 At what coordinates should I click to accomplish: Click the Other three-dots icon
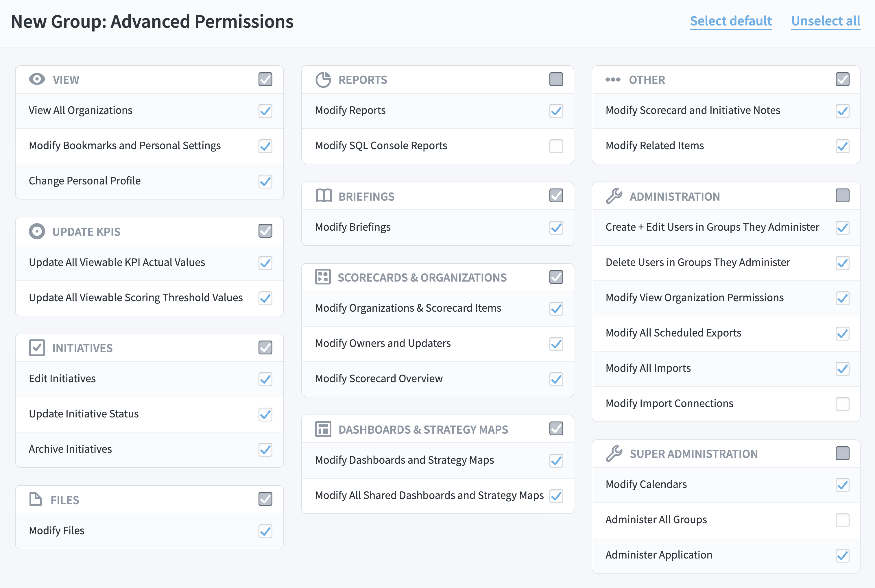[x=613, y=79]
